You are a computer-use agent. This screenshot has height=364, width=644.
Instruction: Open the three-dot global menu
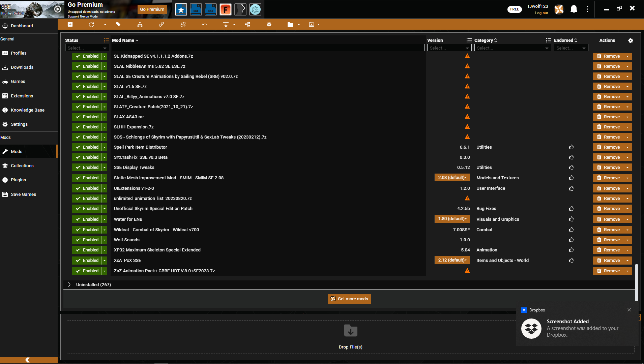click(x=587, y=9)
